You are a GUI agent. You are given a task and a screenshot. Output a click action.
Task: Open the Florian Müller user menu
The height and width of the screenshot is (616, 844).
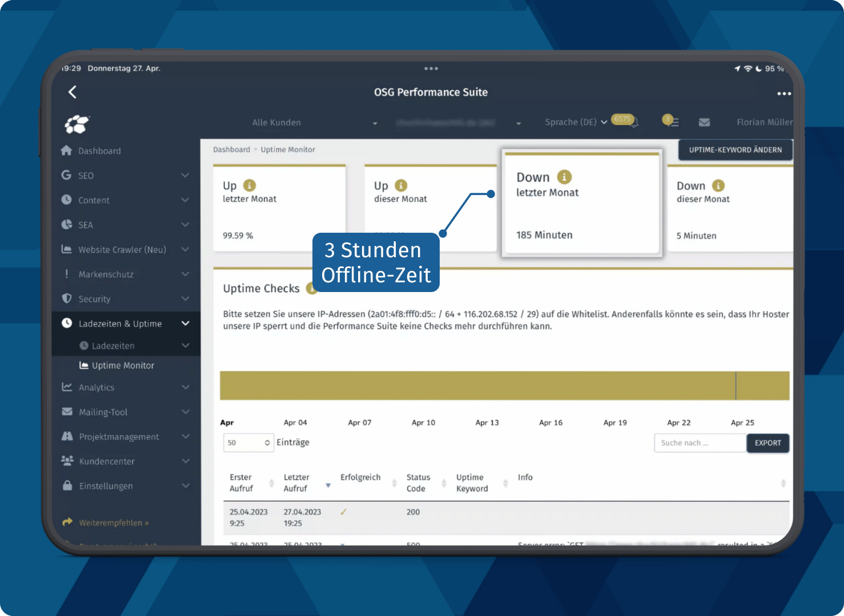click(x=764, y=122)
